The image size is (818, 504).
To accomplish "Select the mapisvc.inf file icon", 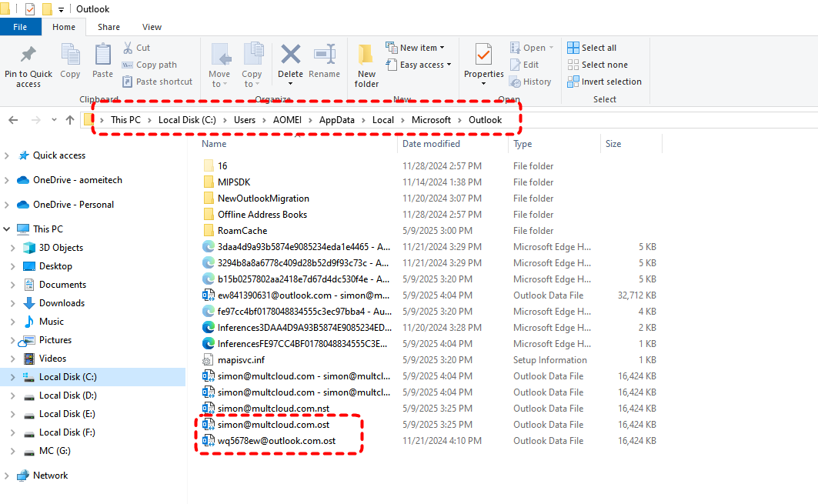I will (208, 360).
